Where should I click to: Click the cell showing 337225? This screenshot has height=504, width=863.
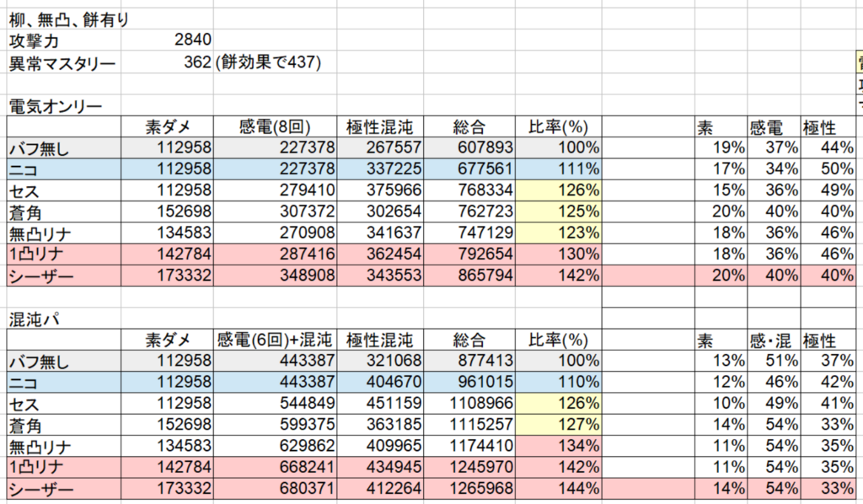pos(380,169)
